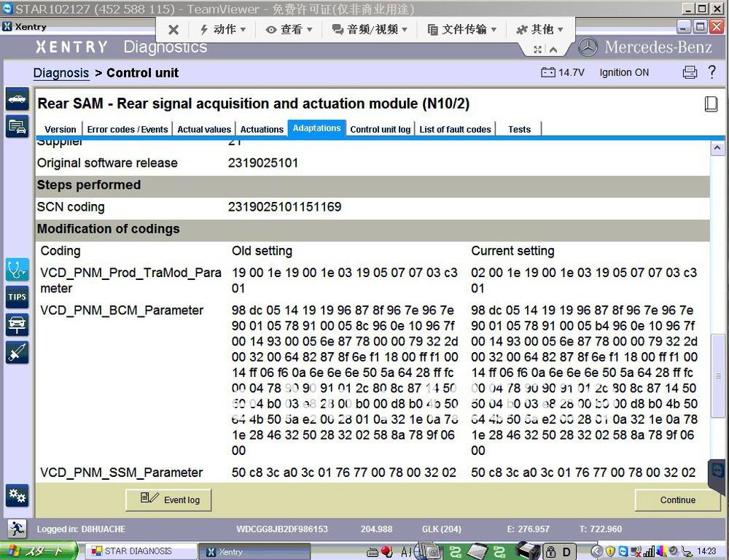
Task: Click the taskbar clock 14:23
Action: (x=706, y=551)
